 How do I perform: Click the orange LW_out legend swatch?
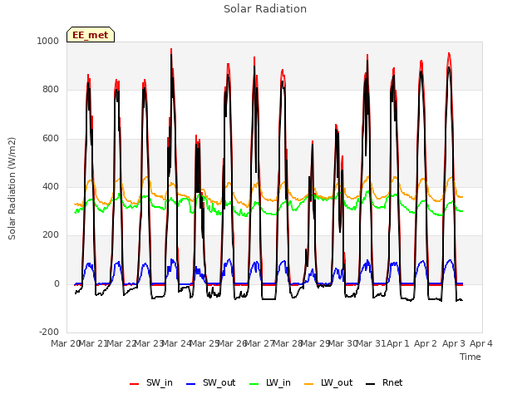(308, 384)
